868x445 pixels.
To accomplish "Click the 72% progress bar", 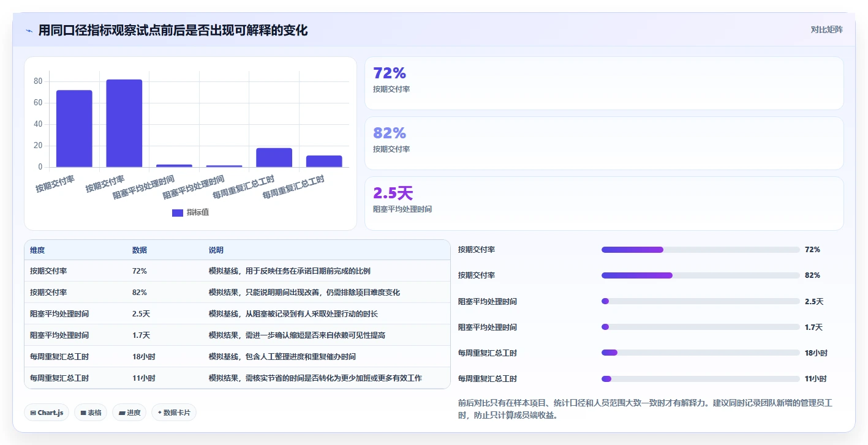I will click(701, 250).
